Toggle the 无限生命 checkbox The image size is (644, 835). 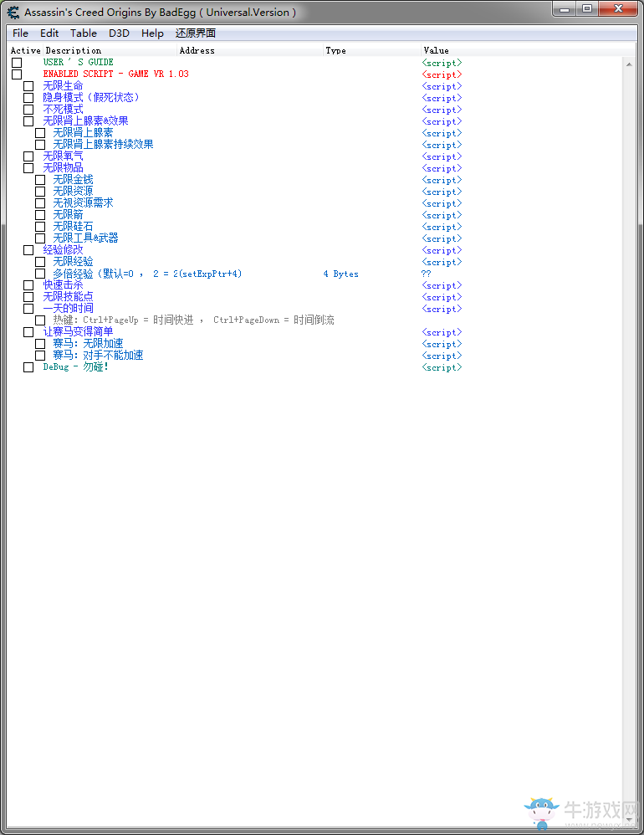(28, 86)
